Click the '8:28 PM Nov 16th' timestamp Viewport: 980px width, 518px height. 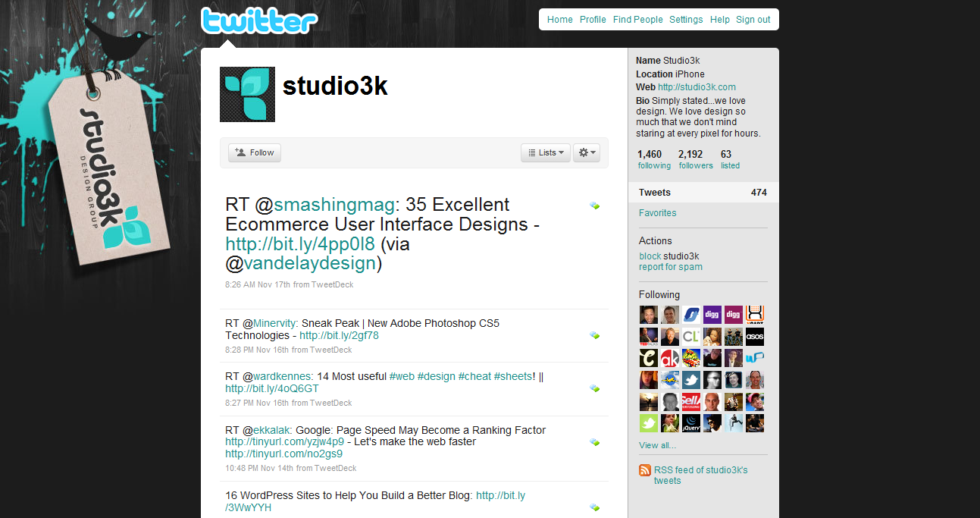click(257, 350)
